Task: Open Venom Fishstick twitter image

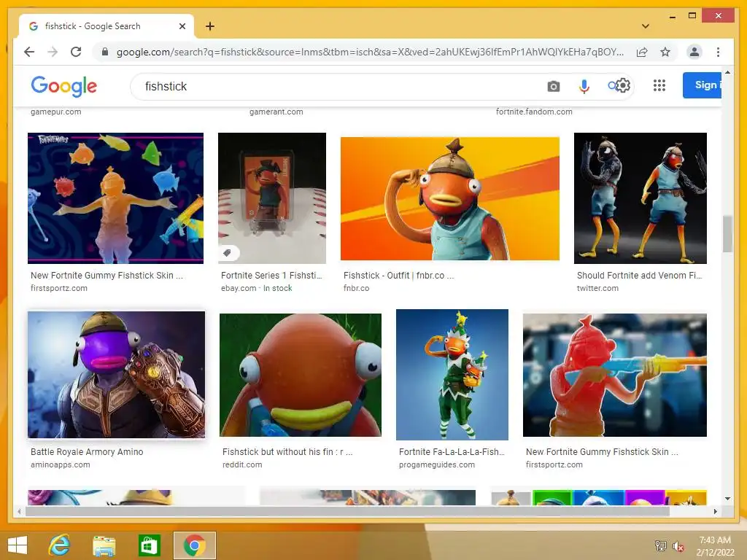Action: tap(640, 198)
